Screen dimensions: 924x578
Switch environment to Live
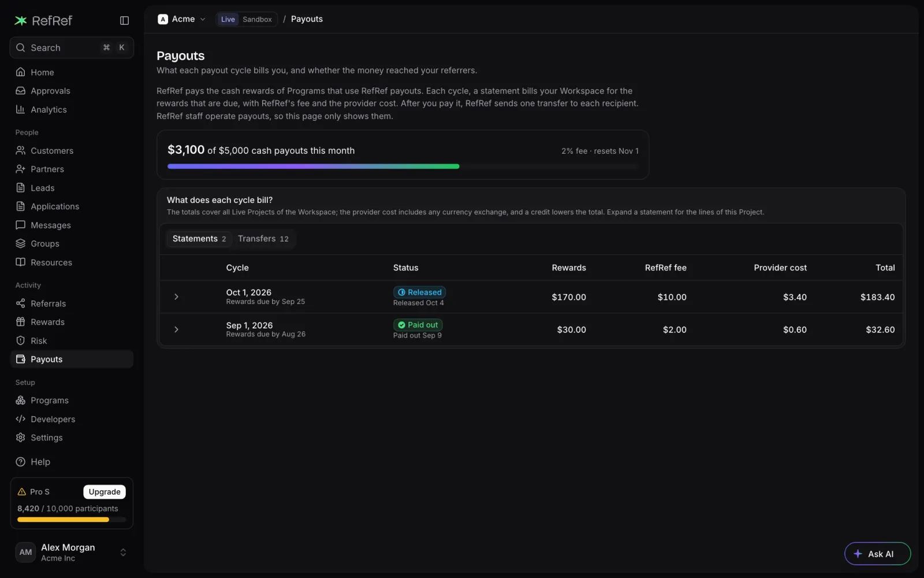(228, 20)
